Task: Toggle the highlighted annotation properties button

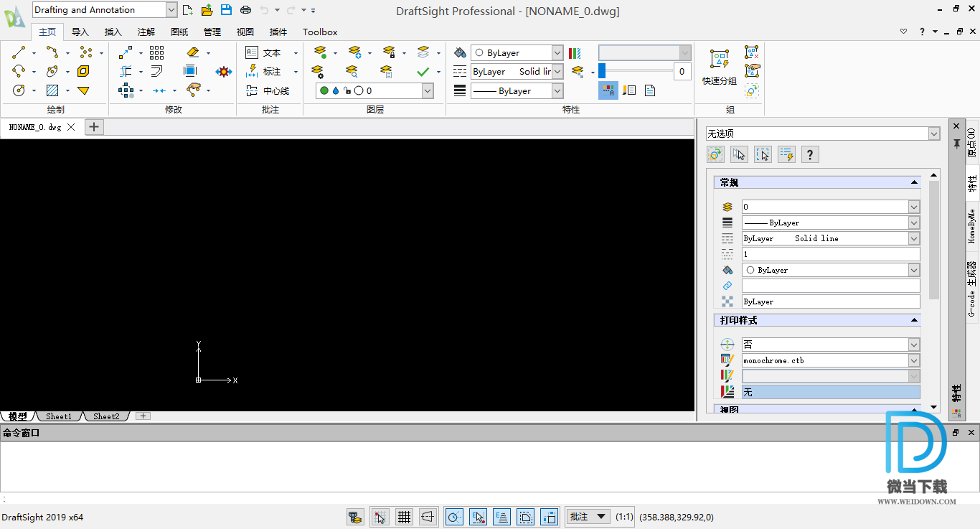Action: (x=608, y=90)
